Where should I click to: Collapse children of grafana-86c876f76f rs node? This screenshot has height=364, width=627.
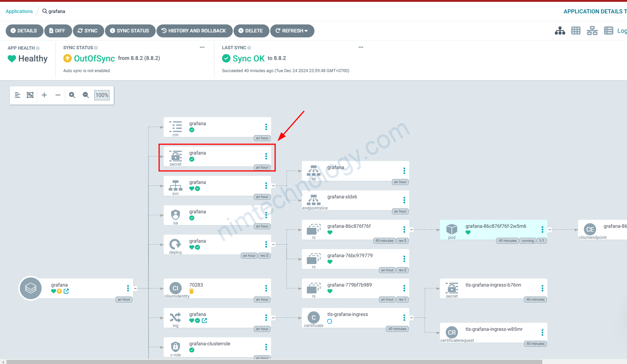412,230
